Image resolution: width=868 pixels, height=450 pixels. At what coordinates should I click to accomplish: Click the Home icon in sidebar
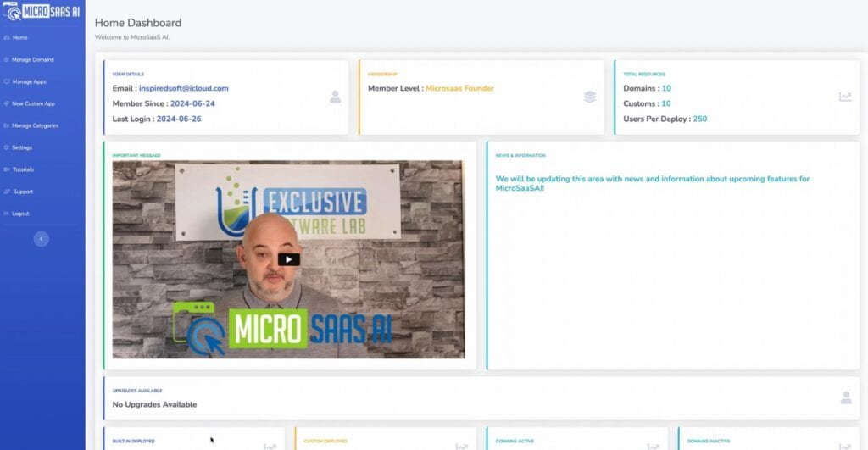click(7, 37)
